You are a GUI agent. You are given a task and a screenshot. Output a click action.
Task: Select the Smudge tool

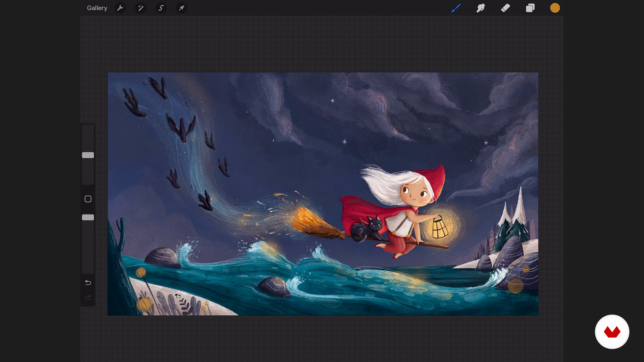480,8
